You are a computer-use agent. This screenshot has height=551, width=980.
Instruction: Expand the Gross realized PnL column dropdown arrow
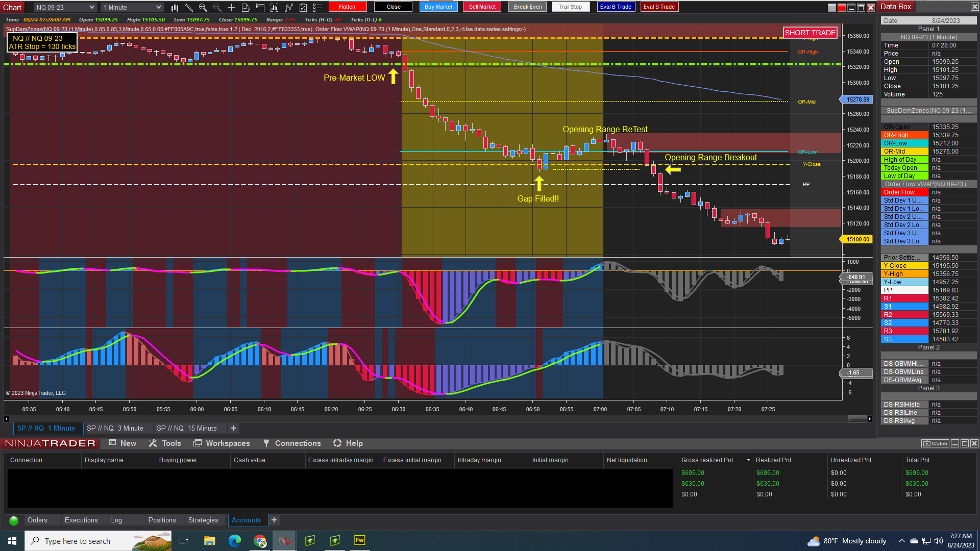(x=748, y=460)
